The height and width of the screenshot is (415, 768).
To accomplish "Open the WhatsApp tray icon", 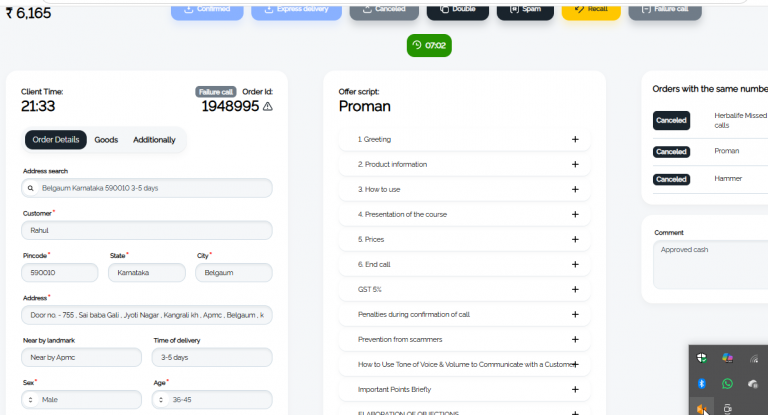I will (x=727, y=384).
